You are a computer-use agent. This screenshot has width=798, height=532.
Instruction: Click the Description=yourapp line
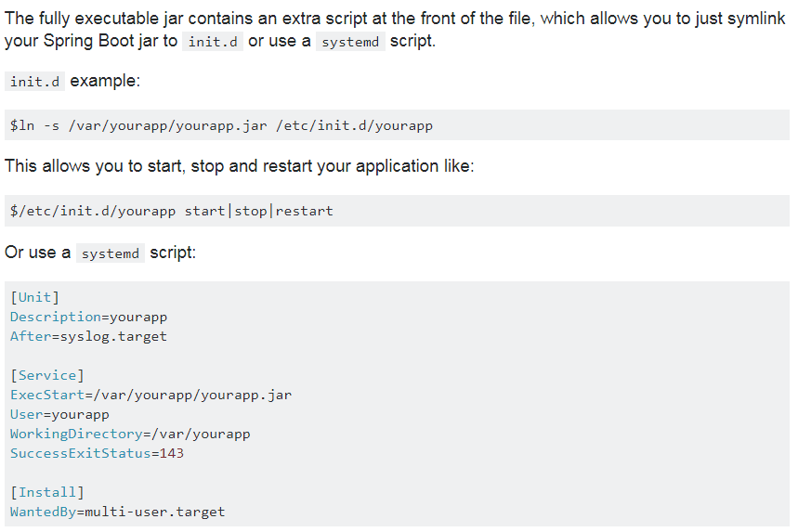point(88,317)
